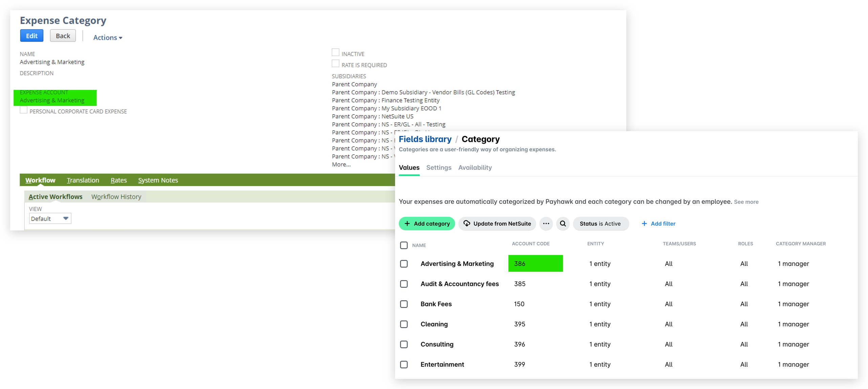The height and width of the screenshot is (389, 868).
Task: Check the Entertainment row checkbox
Action: (404, 365)
